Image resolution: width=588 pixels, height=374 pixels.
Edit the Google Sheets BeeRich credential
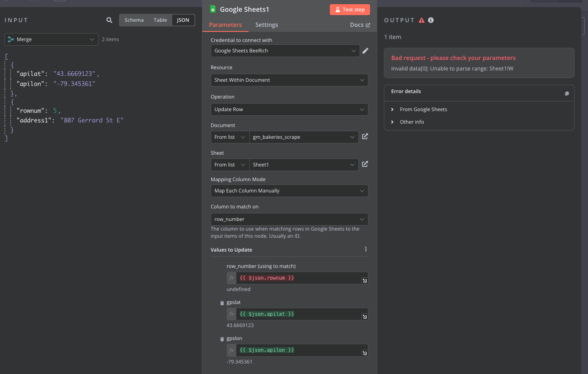pos(365,51)
